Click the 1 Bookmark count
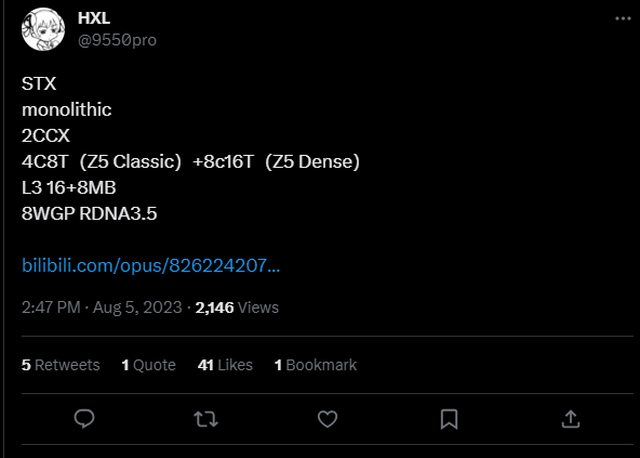This screenshot has height=458, width=640. [315, 365]
